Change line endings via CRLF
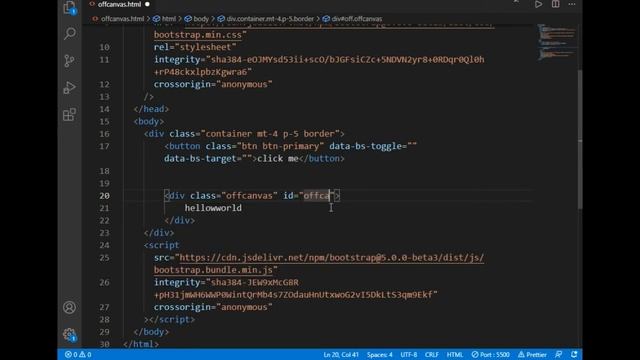The height and width of the screenshot is (360, 640). pos(431,354)
